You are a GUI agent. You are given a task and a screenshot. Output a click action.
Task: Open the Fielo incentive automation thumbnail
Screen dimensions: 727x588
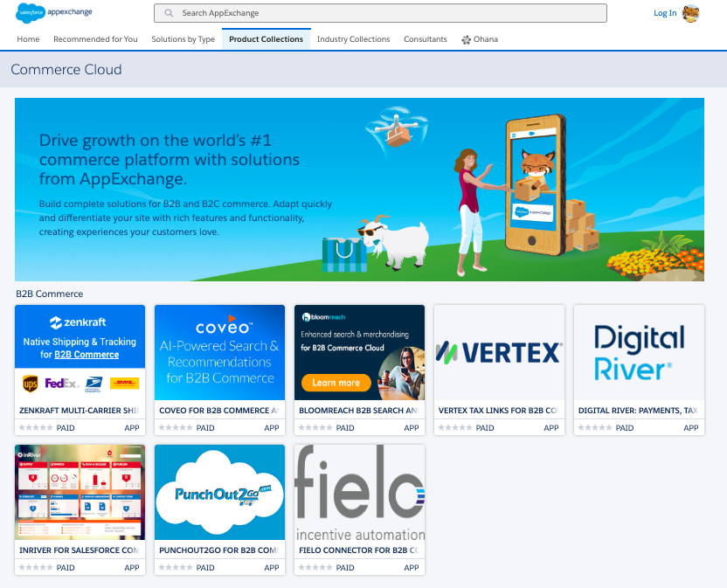(359, 492)
